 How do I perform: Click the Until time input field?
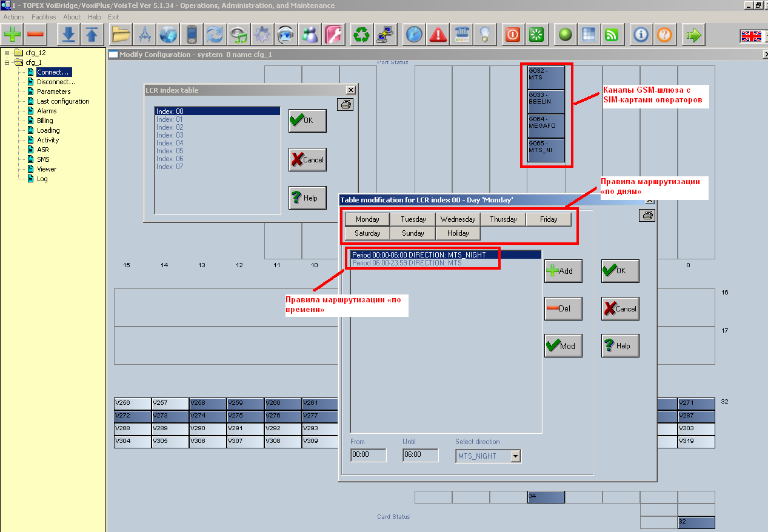pos(420,454)
